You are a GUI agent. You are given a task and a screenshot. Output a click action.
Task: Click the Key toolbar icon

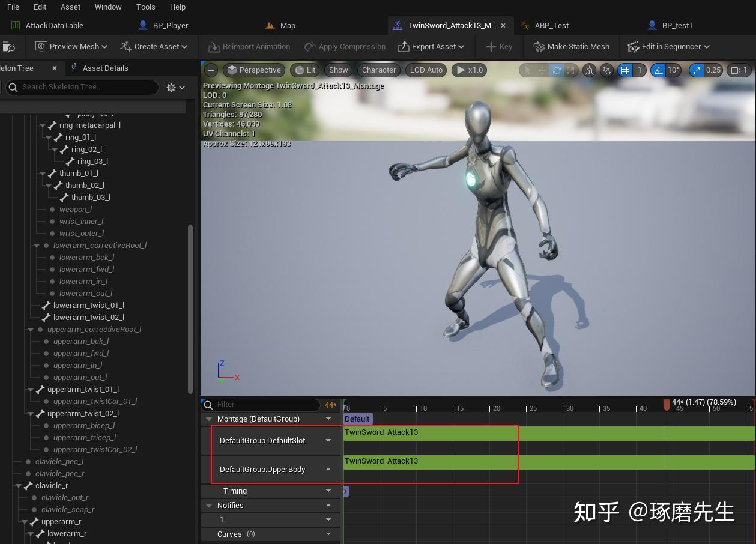click(x=498, y=46)
